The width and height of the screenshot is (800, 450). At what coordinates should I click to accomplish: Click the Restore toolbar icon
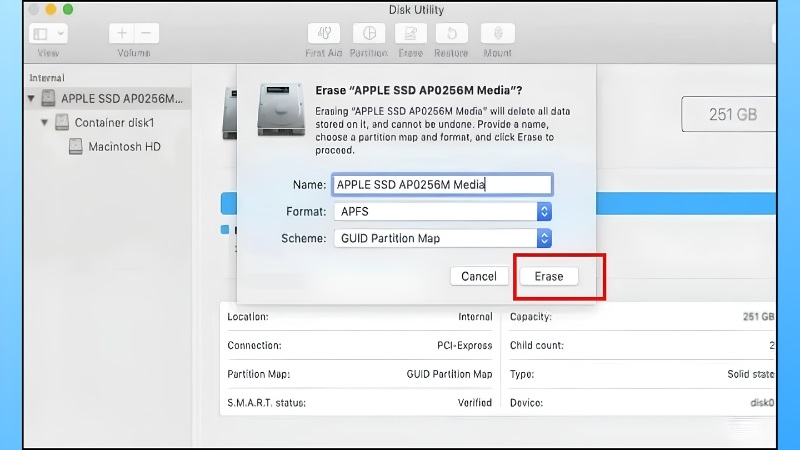(x=452, y=34)
